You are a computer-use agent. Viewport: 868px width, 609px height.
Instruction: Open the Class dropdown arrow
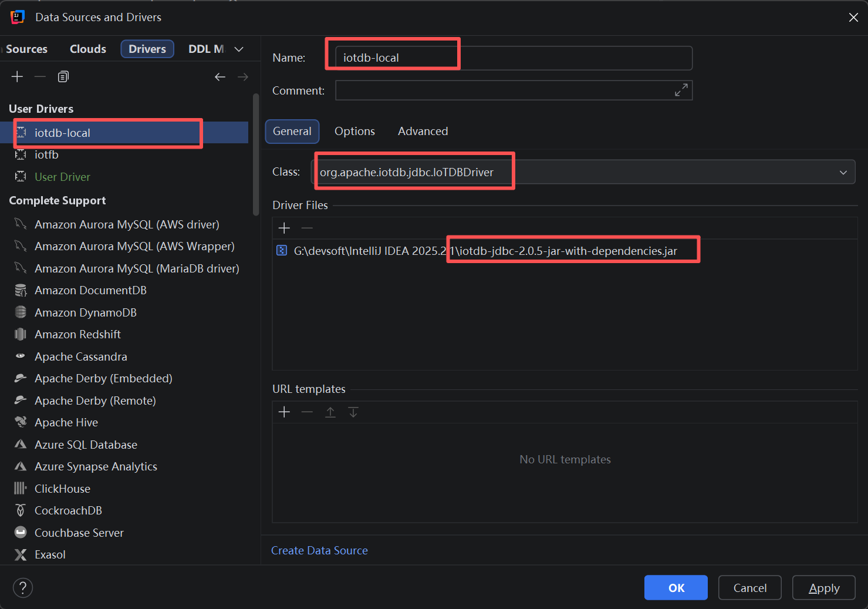[843, 172]
